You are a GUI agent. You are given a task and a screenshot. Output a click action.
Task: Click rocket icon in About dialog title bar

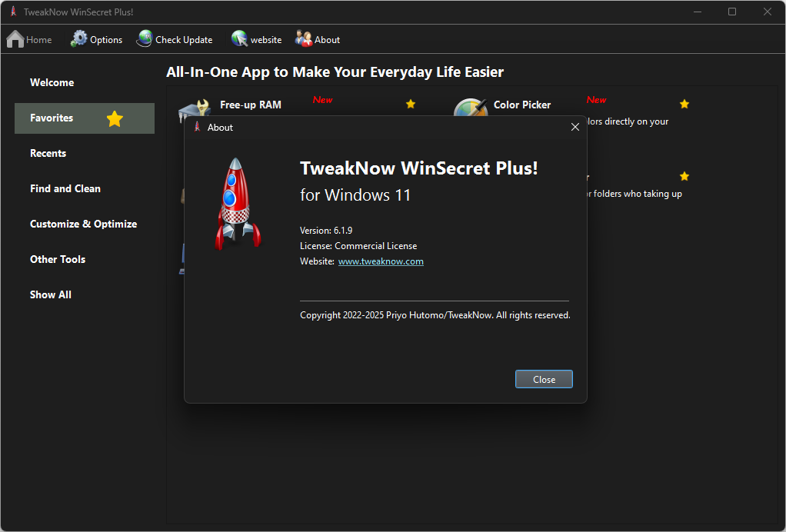click(x=197, y=127)
